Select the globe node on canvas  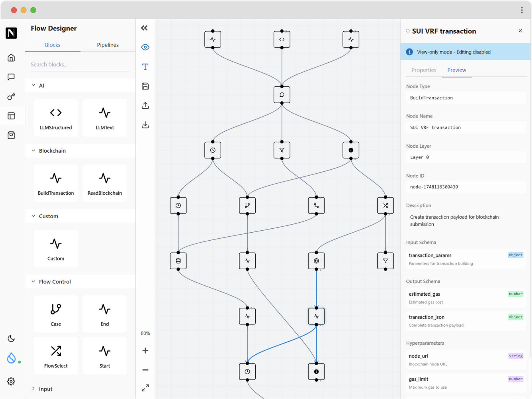pos(316,261)
